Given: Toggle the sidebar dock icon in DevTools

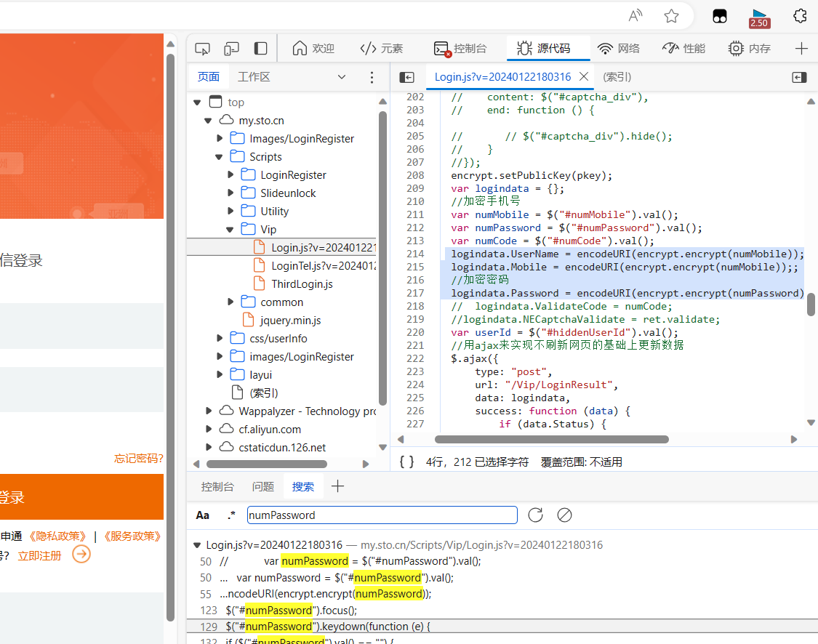Looking at the screenshot, I should [x=260, y=49].
